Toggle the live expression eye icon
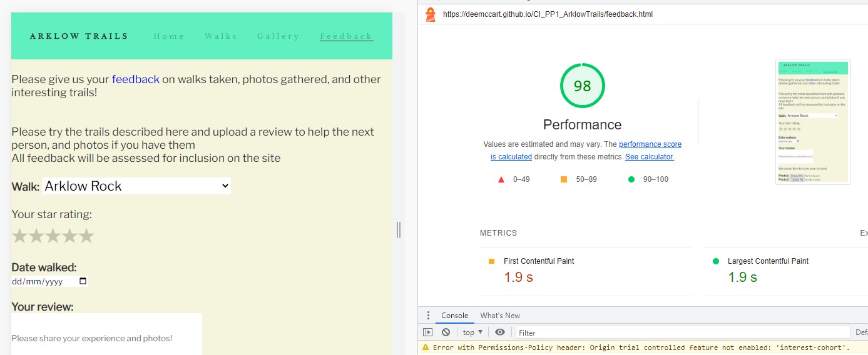The width and height of the screenshot is (868, 355). coord(499,332)
